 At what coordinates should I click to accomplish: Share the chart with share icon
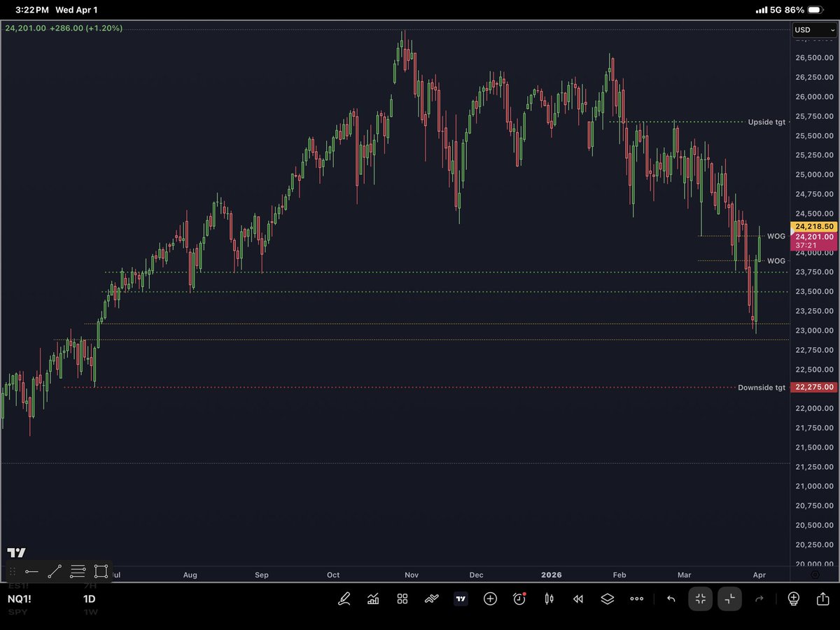click(x=822, y=598)
